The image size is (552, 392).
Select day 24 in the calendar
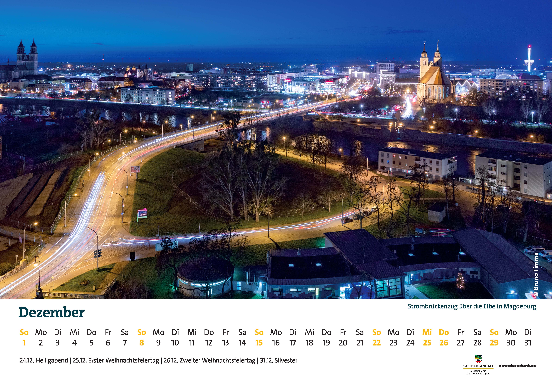(x=410, y=343)
